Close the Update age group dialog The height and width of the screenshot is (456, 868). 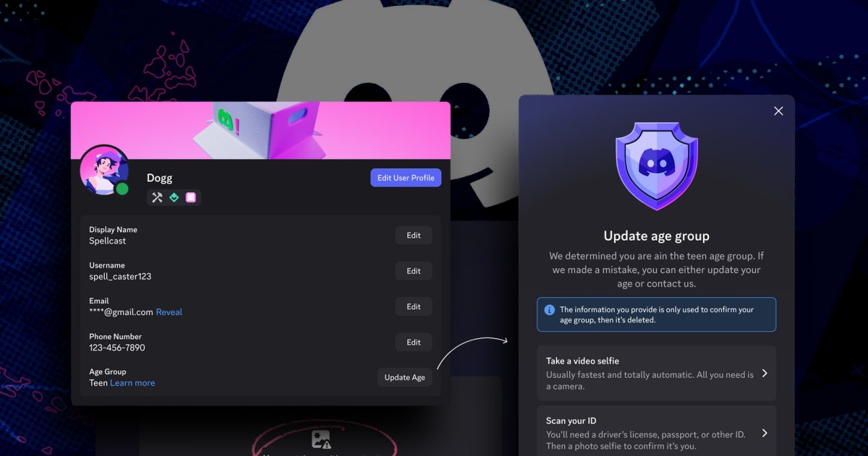point(778,111)
